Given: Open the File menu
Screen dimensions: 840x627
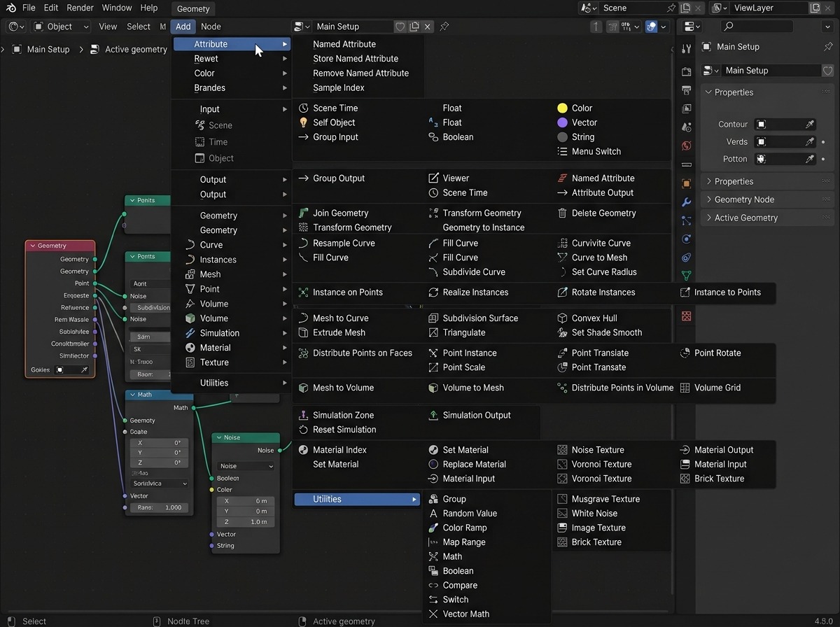Looking at the screenshot, I should 29,8.
